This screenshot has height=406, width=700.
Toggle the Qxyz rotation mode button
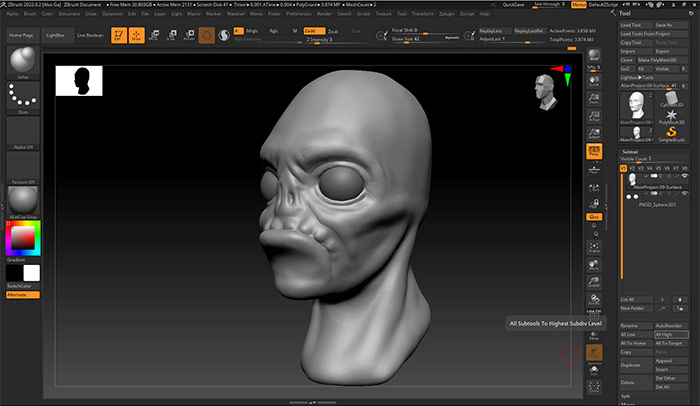click(594, 215)
